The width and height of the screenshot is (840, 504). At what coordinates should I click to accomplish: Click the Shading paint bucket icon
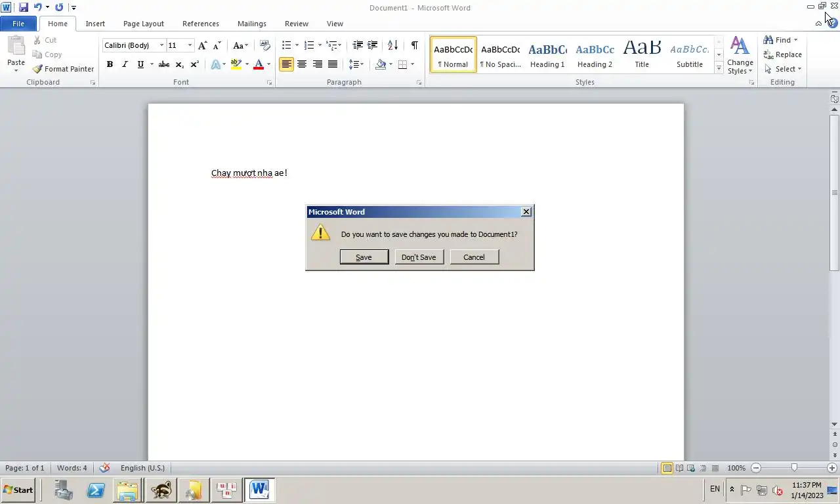[381, 64]
